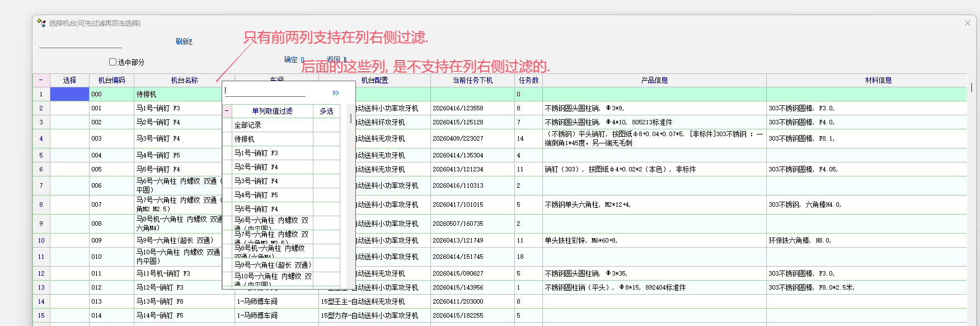The width and height of the screenshot is (980, 326).
Task: Open the 机台名称 column header filter
Action: pyautogui.click(x=184, y=80)
